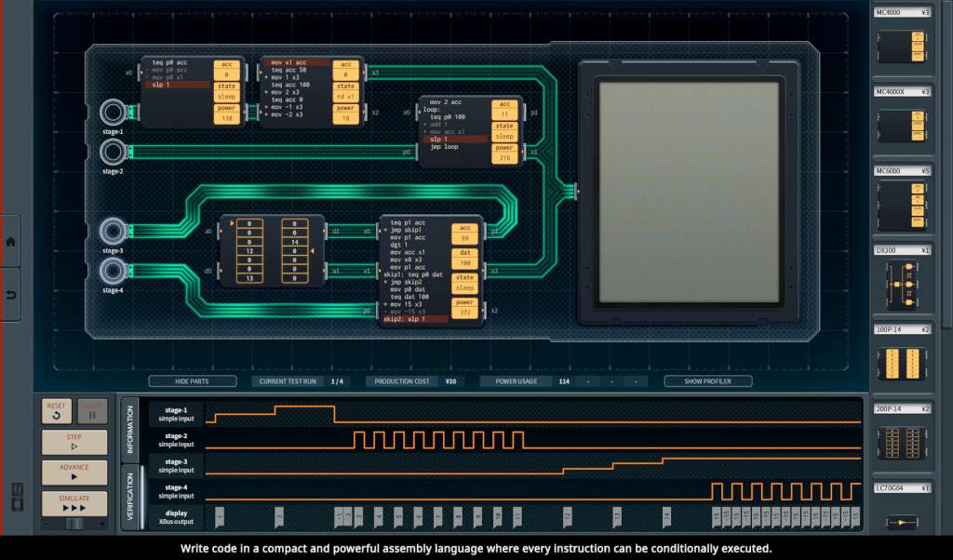Adjust the simulation speed slider
Screen dimensions: 953x560
[x=74, y=523]
